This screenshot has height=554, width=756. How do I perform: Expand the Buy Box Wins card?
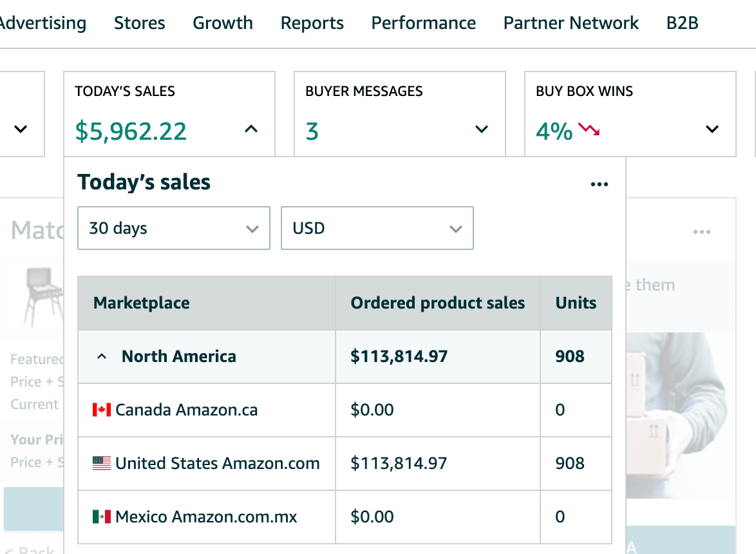tap(712, 129)
